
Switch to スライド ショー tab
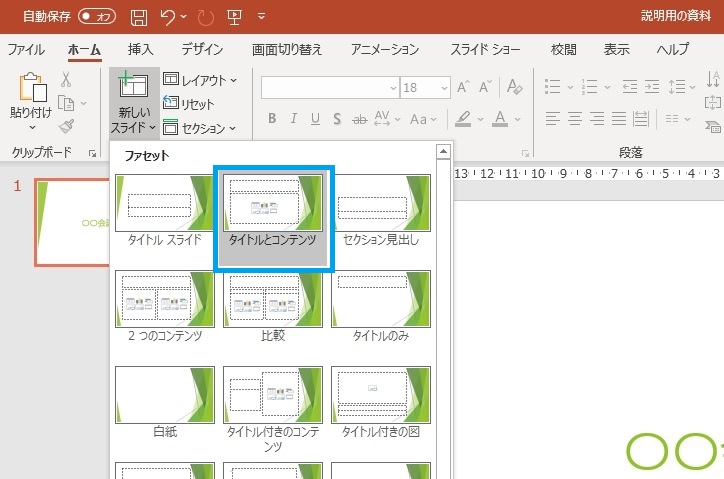[485, 49]
